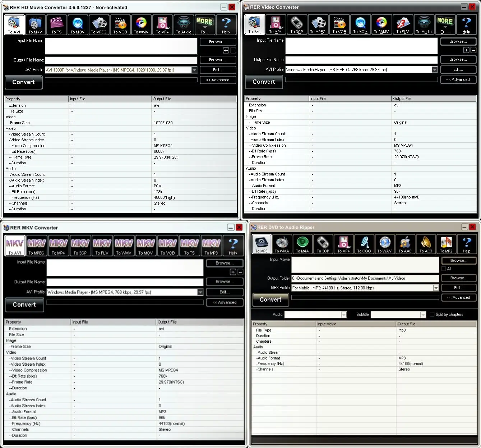Screen dimensions: 481x448
Task: Select To WMV in HD Movie Converter
Action: pos(141,25)
